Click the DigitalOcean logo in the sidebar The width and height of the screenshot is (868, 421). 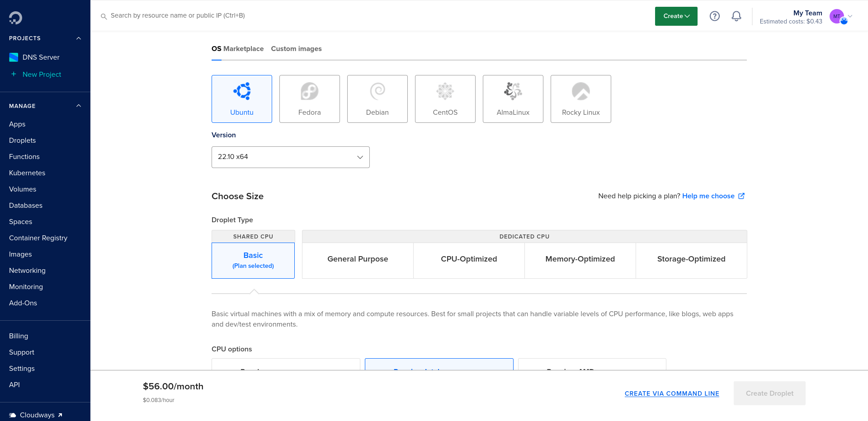pos(15,18)
